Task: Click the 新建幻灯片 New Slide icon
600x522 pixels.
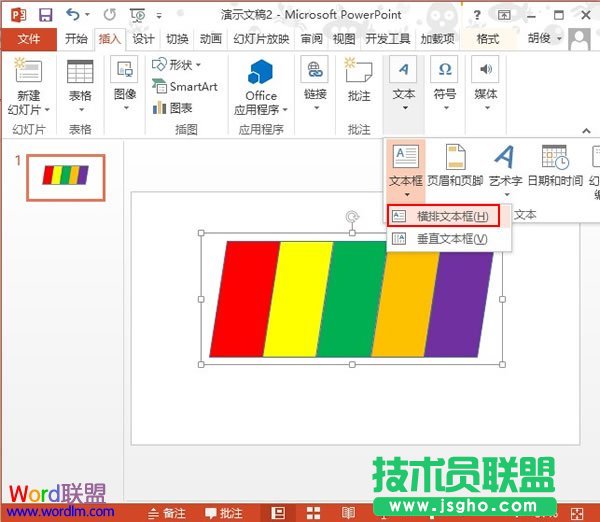Action: pos(28,70)
